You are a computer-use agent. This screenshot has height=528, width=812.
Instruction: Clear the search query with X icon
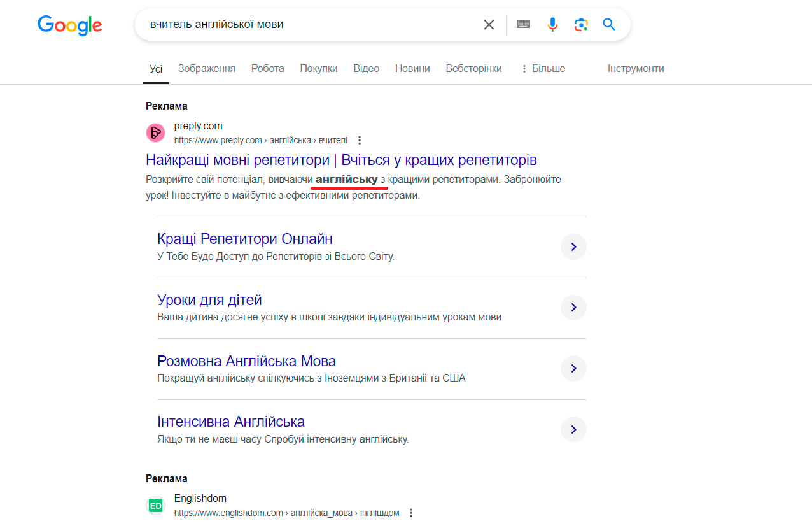point(489,25)
